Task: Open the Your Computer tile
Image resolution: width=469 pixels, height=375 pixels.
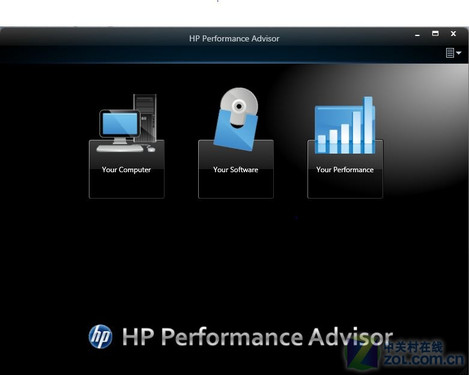Action: (x=126, y=169)
